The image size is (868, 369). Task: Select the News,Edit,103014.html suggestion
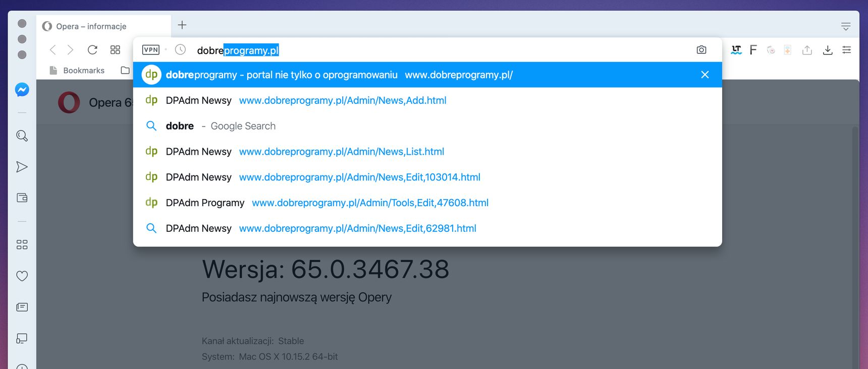point(427,177)
